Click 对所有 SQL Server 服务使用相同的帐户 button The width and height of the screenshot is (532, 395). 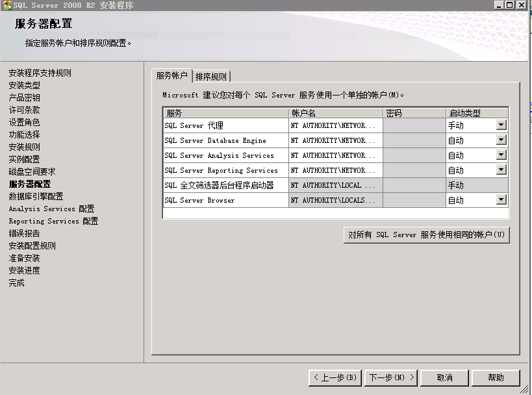[427, 235]
